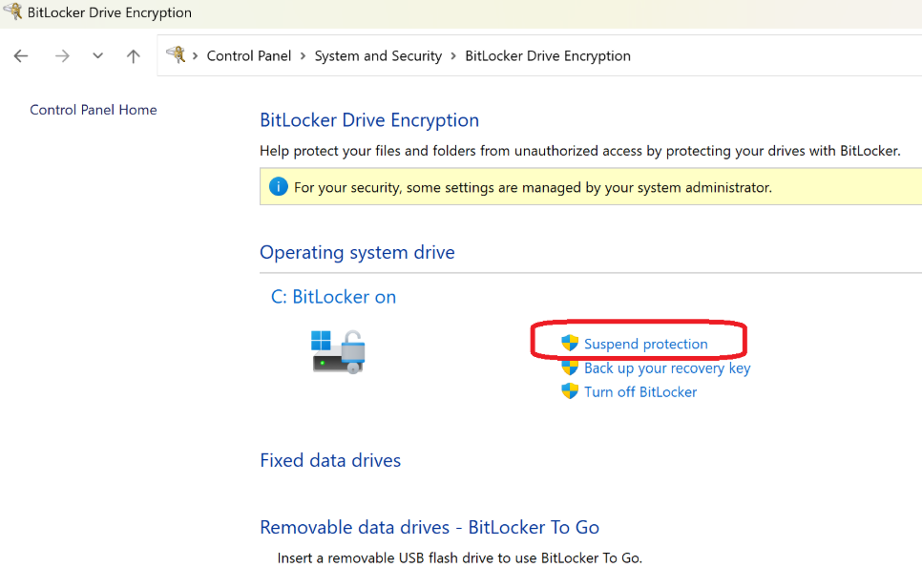Screen dimensions: 922x588
Task: Click the shield icon beside Turn off BitLocker
Action: (x=570, y=391)
